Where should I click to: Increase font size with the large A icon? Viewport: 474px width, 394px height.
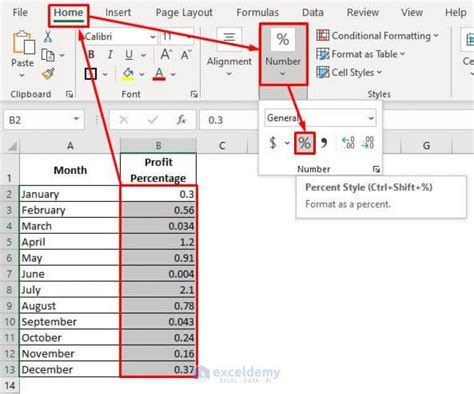(x=166, y=54)
